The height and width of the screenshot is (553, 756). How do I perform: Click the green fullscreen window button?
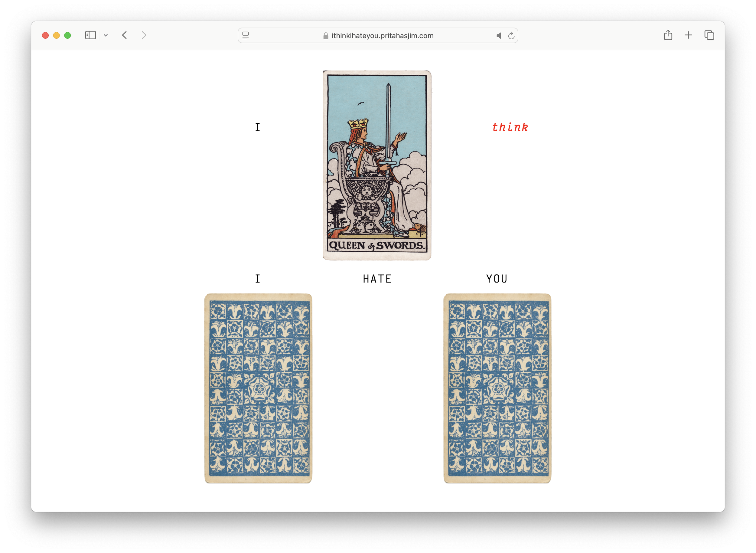68,35
